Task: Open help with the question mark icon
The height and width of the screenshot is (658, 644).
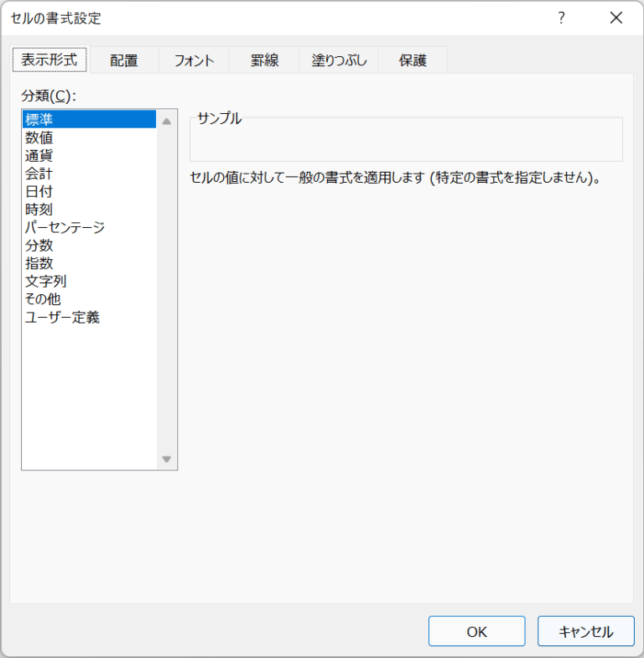Action: 561,18
